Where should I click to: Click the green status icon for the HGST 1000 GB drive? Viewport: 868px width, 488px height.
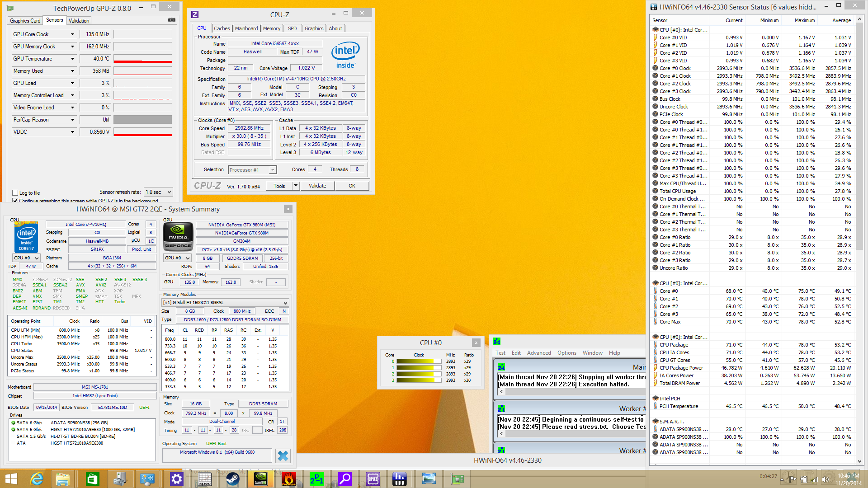[14, 430]
